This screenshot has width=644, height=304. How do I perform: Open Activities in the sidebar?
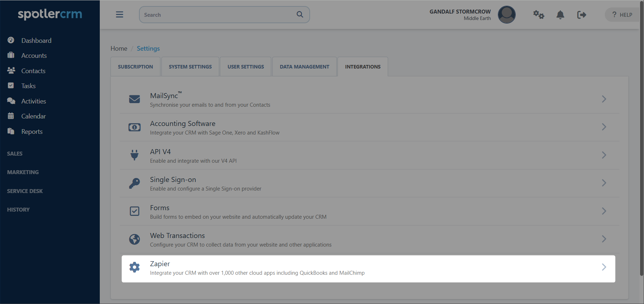click(x=34, y=101)
